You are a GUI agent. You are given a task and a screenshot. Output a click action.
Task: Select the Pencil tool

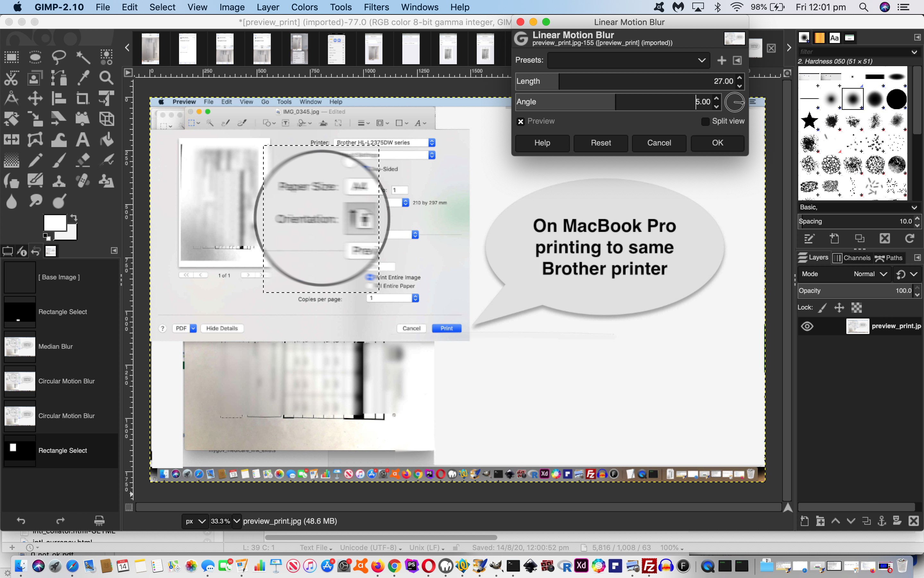[35, 161]
